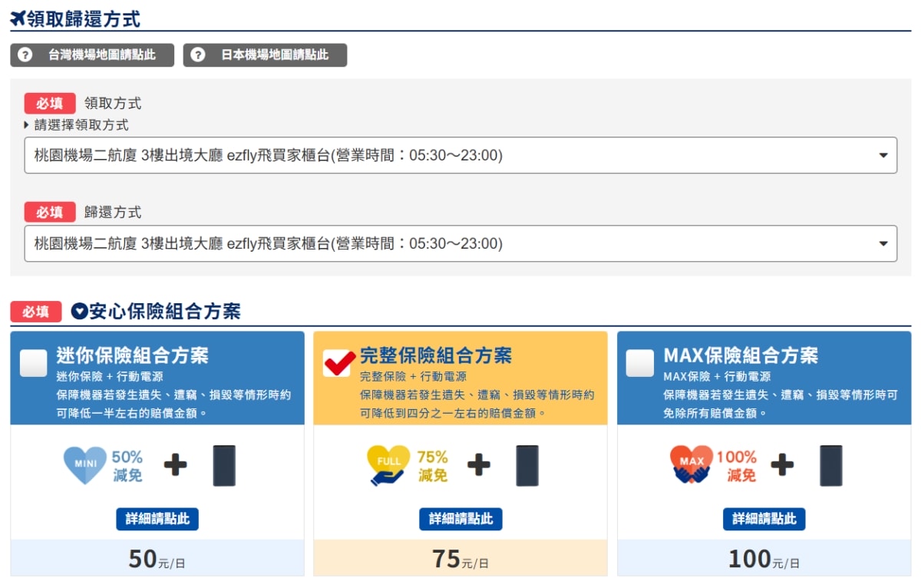
Task: Click the plus icon in 迷你保險 card
Action: click(176, 464)
